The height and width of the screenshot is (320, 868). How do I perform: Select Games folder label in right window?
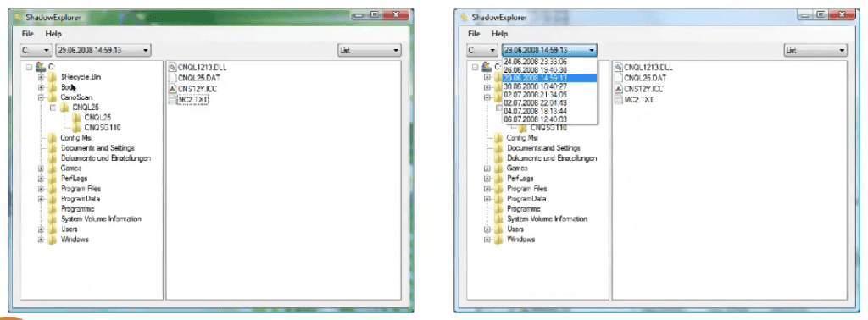click(x=518, y=168)
